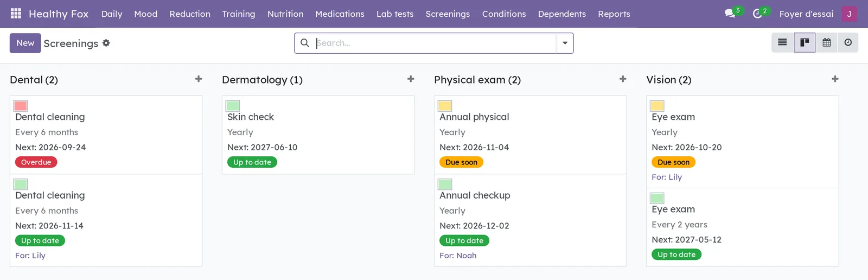This screenshot has width=868, height=280.
Task: Open the Foyer d'essai company switcher
Action: (806, 14)
